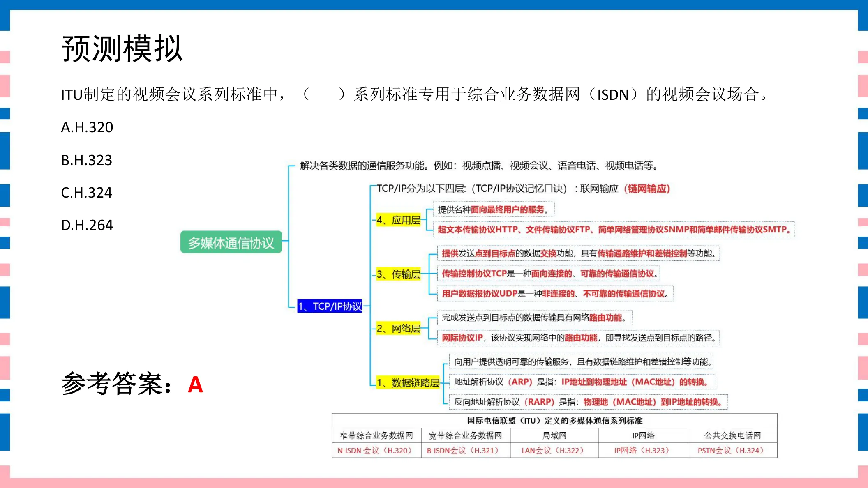868x488 pixels.
Task: Click the 提供发送点到目标点的数据交换功能 box
Action: [578, 253]
